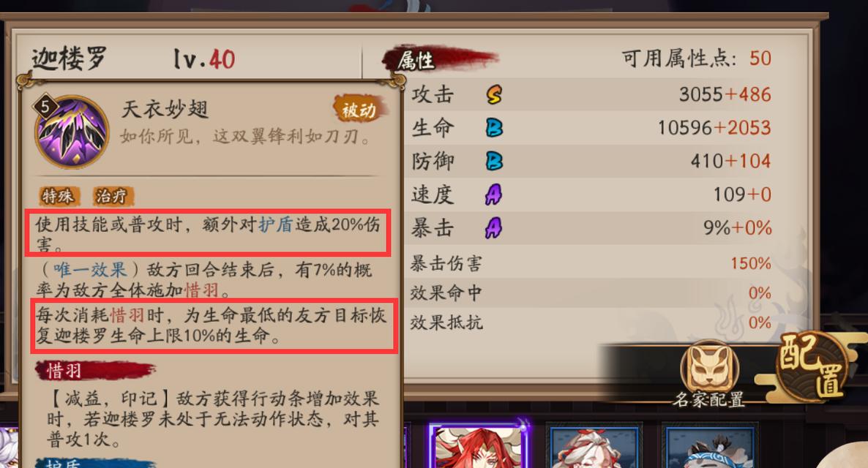Click the 被动 passive label

point(359,110)
